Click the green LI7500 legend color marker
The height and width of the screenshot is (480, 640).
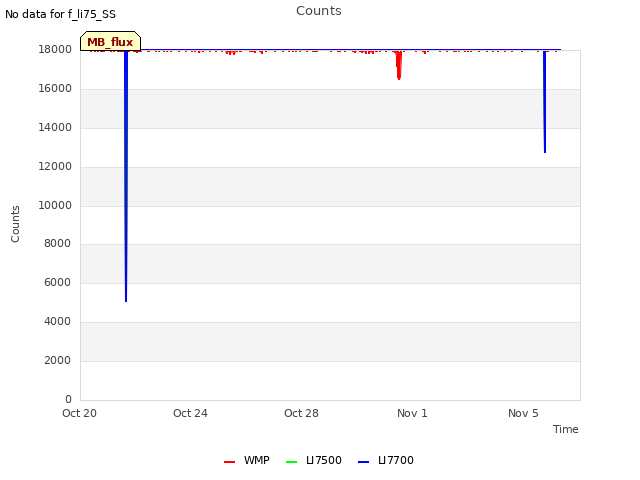click(291, 462)
